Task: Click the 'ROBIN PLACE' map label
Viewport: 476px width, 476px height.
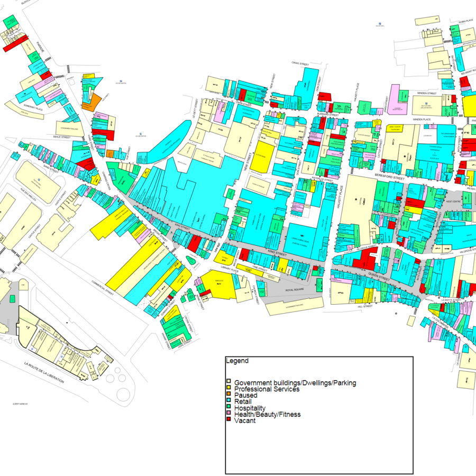Action: coord(466,22)
